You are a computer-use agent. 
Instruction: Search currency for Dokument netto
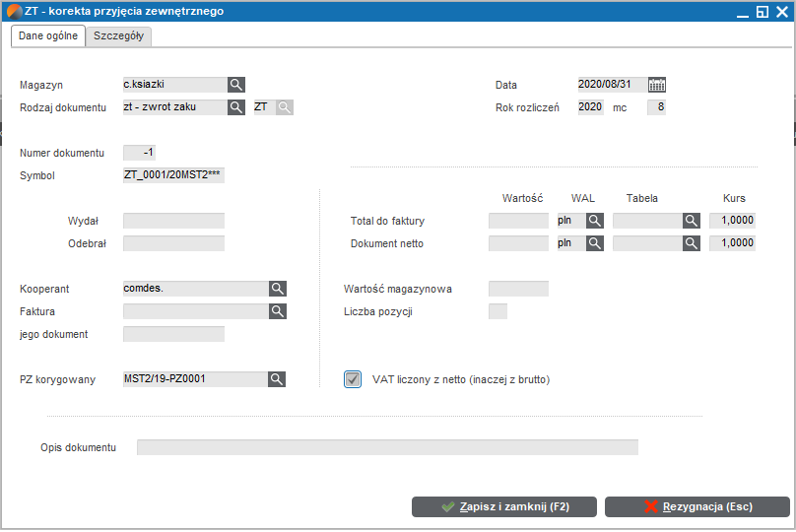pyautogui.click(x=594, y=243)
